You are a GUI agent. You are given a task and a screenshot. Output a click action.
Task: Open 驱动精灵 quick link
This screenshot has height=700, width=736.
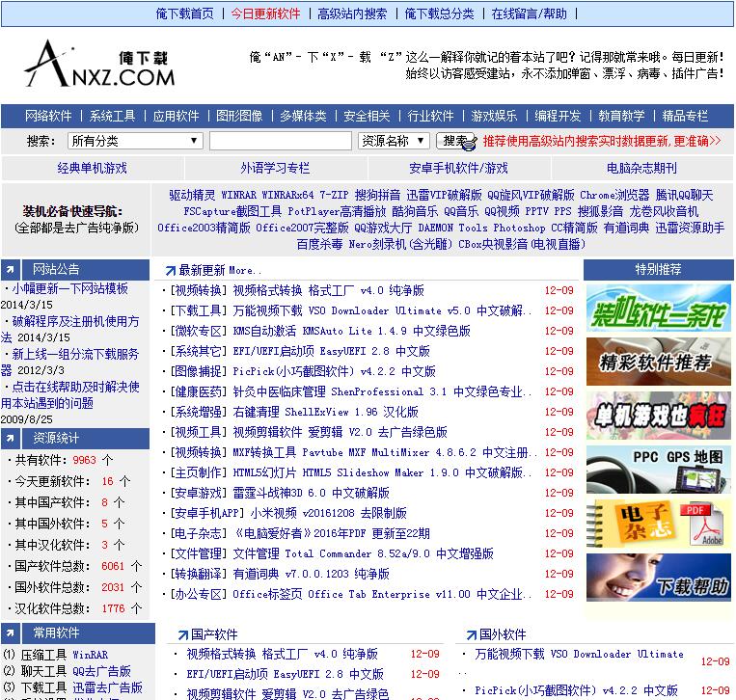tap(193, 195)
